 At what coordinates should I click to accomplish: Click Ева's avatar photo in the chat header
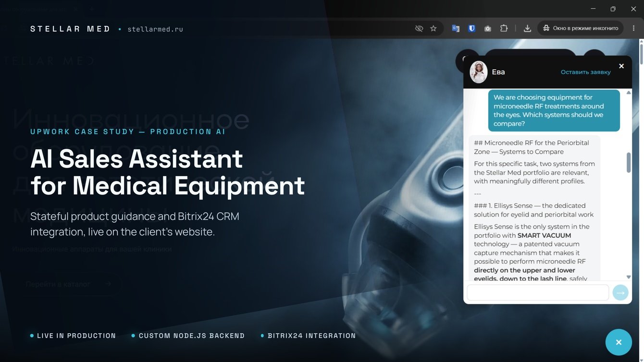coord(479,72)
